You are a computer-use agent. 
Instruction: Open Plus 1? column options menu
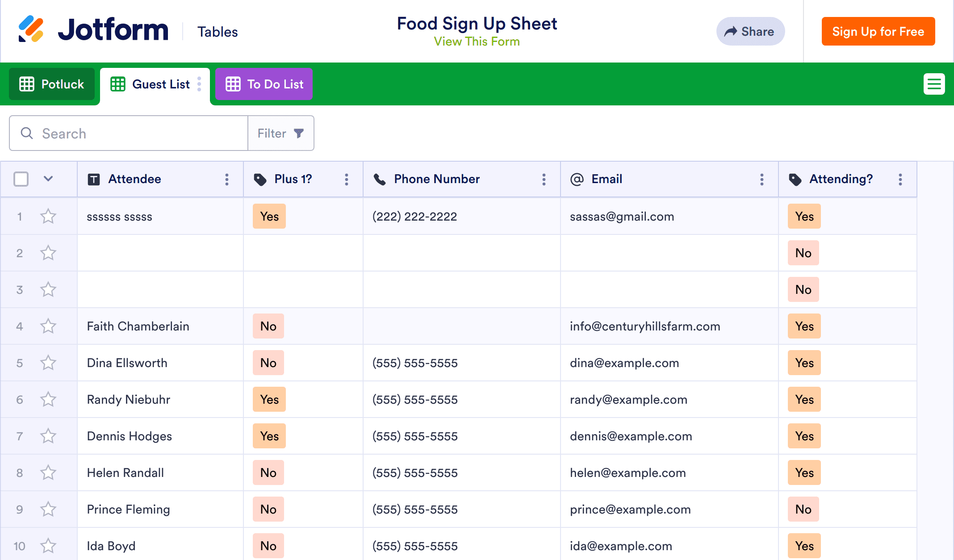tap(347, 180)
